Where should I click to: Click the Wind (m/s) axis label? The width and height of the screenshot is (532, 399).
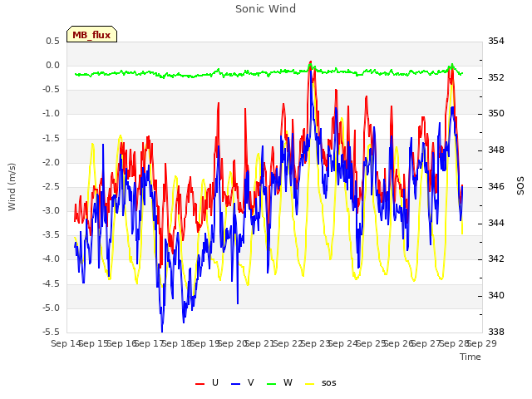pyautogui.click(x=12, y=187)
